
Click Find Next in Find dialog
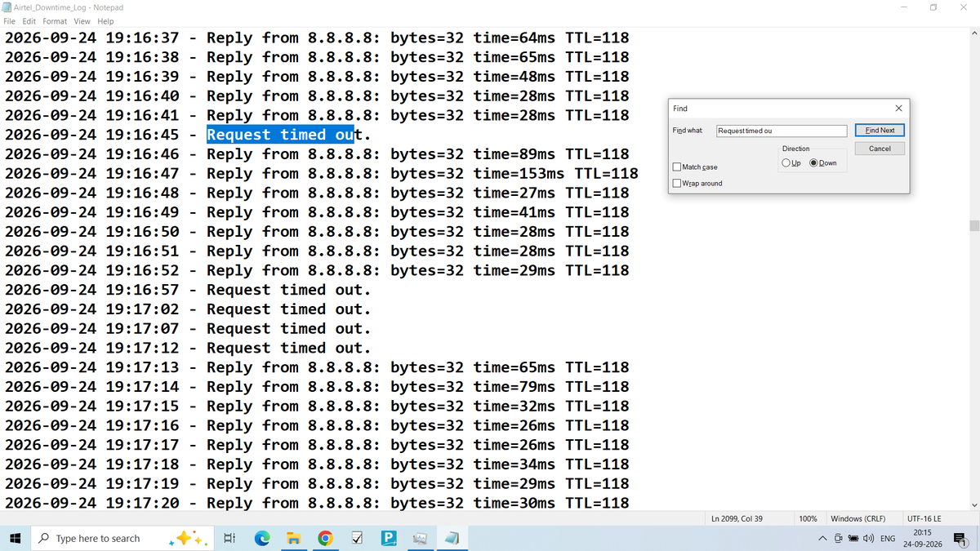tap(880, 131)
